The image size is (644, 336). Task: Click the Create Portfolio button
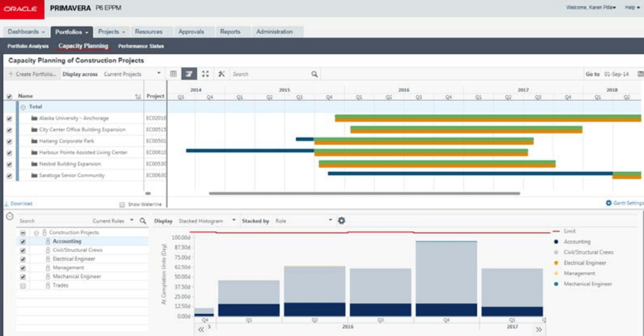[x=32, y=74]
